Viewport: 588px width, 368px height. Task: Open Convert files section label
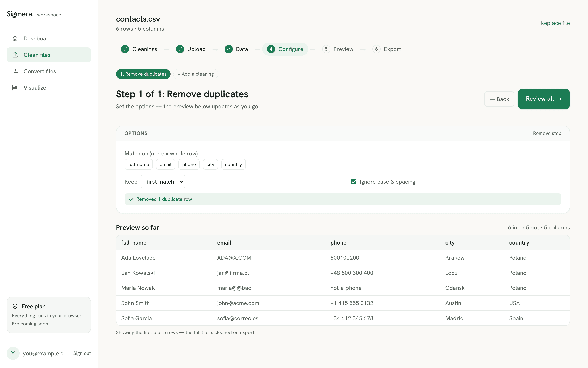[40, 71]
